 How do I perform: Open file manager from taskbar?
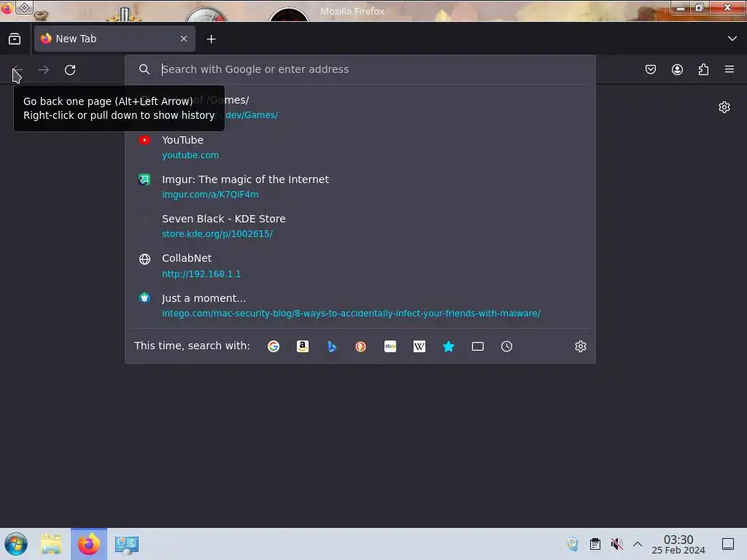pyautogui.click(x=51, y=544)
